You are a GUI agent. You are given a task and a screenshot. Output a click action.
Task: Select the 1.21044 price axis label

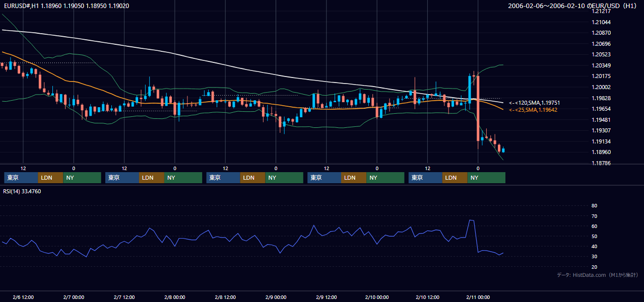(x=601, y=22)
